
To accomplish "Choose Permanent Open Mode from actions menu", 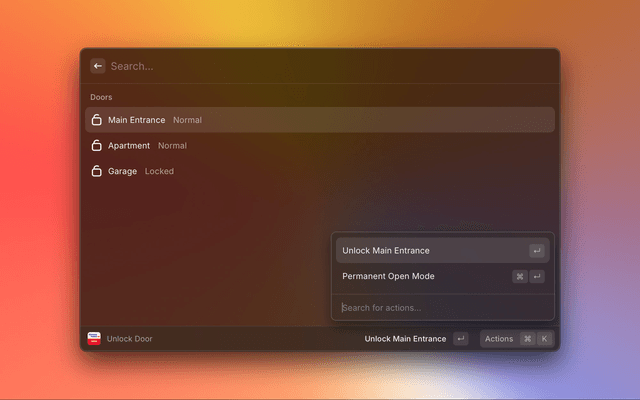I will [388, 276].
